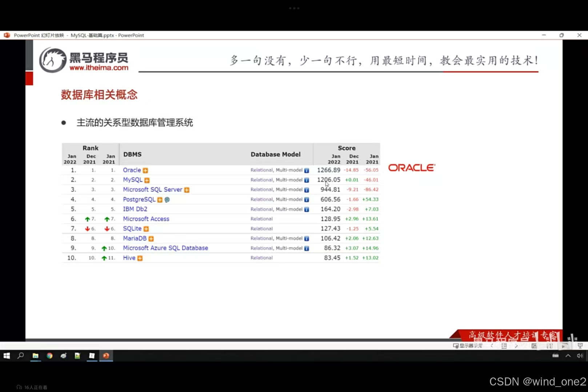Click the plus icon beside MySQL

(147, 180)
